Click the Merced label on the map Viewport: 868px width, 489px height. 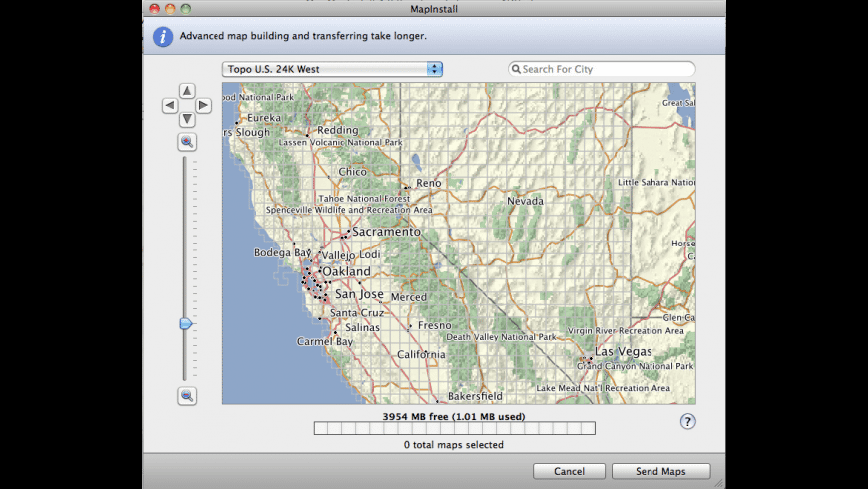pyautogui.click(x=409, y=297)
